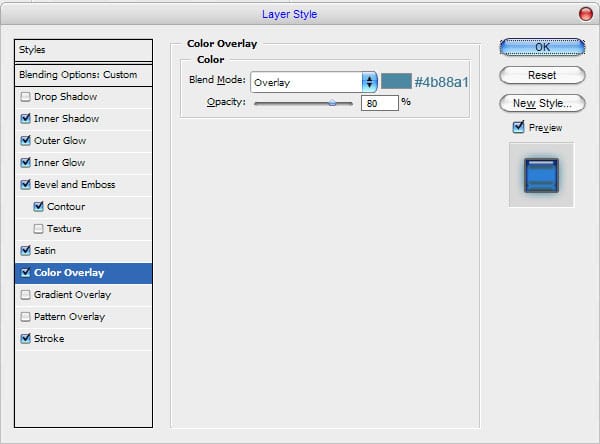This screenshot has height=444, width=600.
Task: Click the Opacity value input field
Action: [x=379, y=102]
